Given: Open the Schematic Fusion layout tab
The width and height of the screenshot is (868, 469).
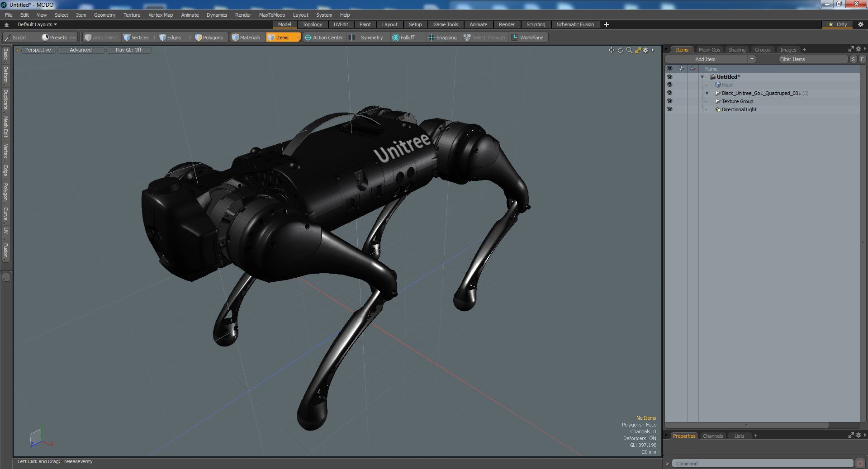Looking at the screenshot, I should tap(575, 24).
